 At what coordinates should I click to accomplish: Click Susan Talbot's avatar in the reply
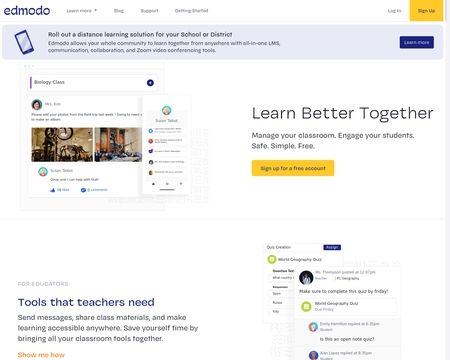(43, 172)
